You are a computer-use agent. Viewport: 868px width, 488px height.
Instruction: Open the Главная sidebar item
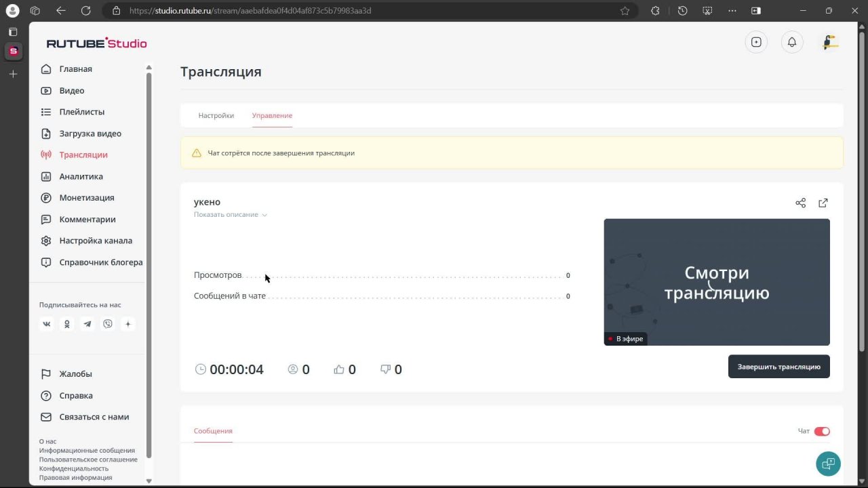point(75,69)
